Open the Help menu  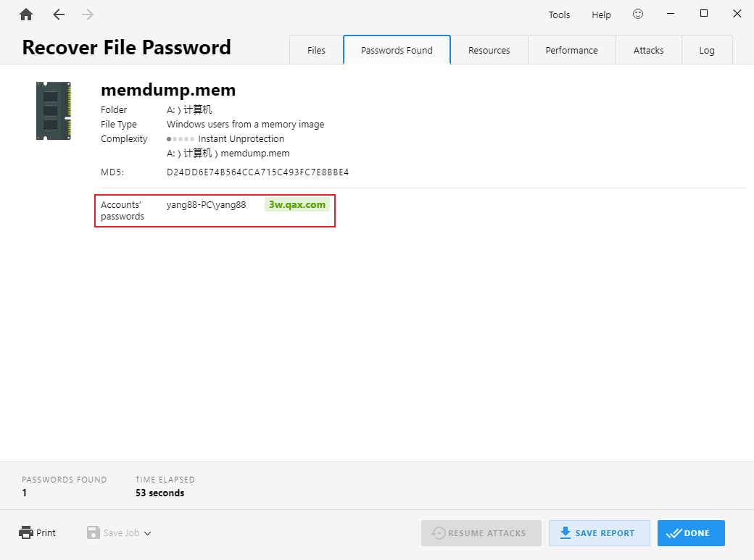[601, 14]
